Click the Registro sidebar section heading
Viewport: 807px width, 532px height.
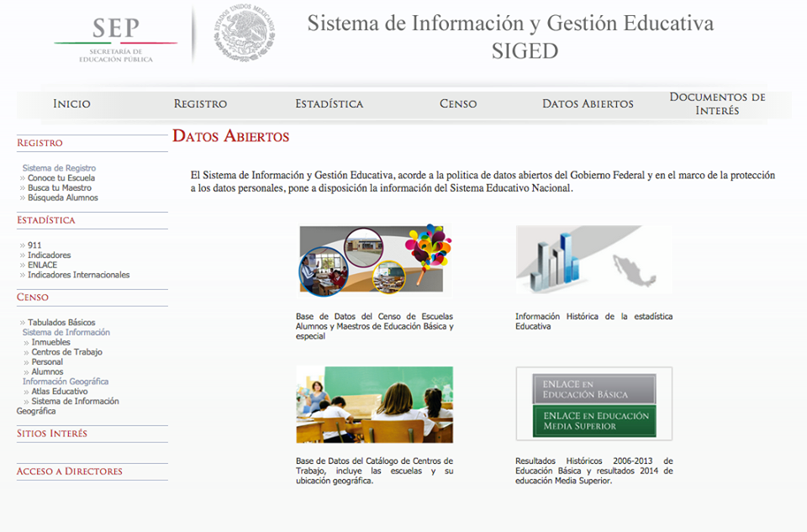40,143
